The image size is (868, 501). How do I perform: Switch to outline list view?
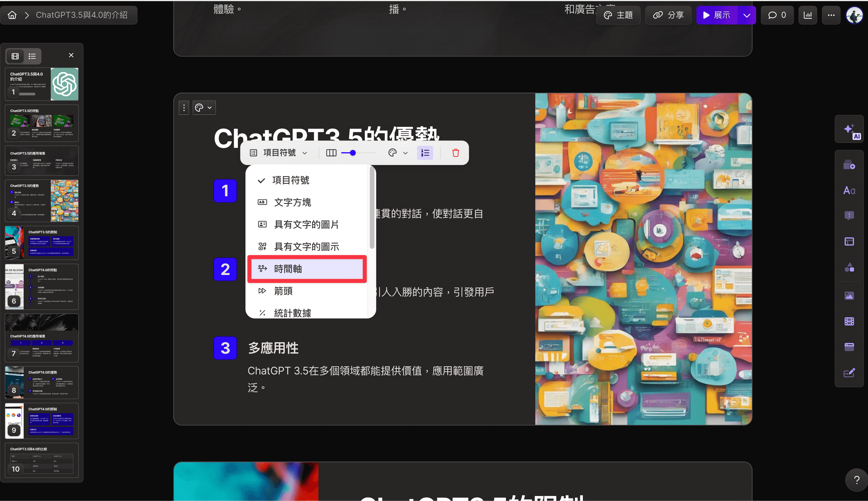[x=32, y=56]
